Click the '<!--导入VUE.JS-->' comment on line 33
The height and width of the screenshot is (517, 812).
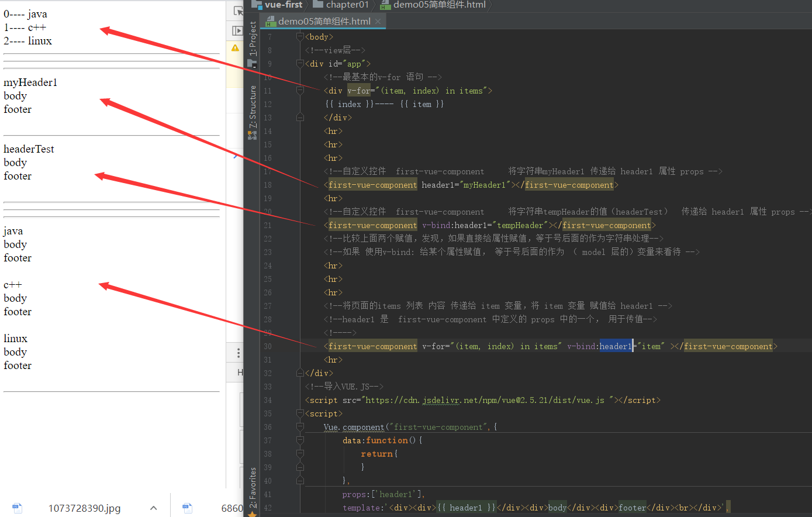tap(344, 387)
